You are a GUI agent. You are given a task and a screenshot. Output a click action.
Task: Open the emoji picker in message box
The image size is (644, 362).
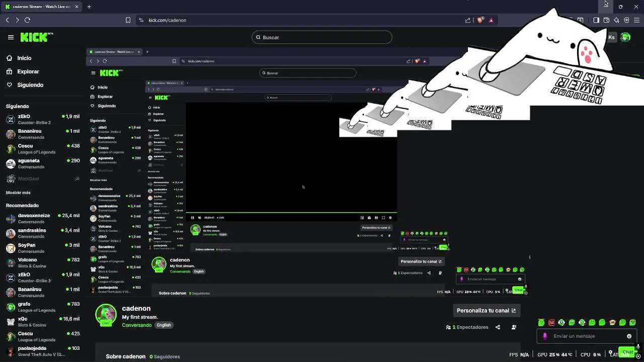pyautogui.click(x=629, y=336)
